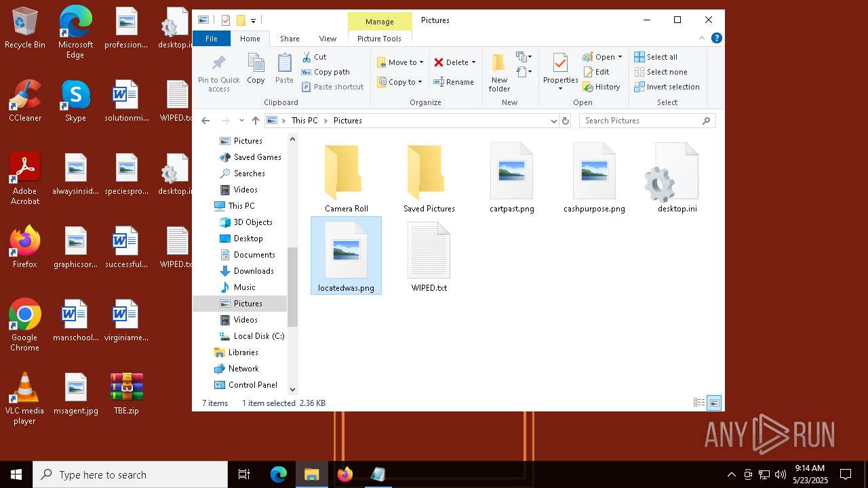Click navigation pane scroll down arrow
Viewport: 868px width, 488px height.
pos(293,390)
